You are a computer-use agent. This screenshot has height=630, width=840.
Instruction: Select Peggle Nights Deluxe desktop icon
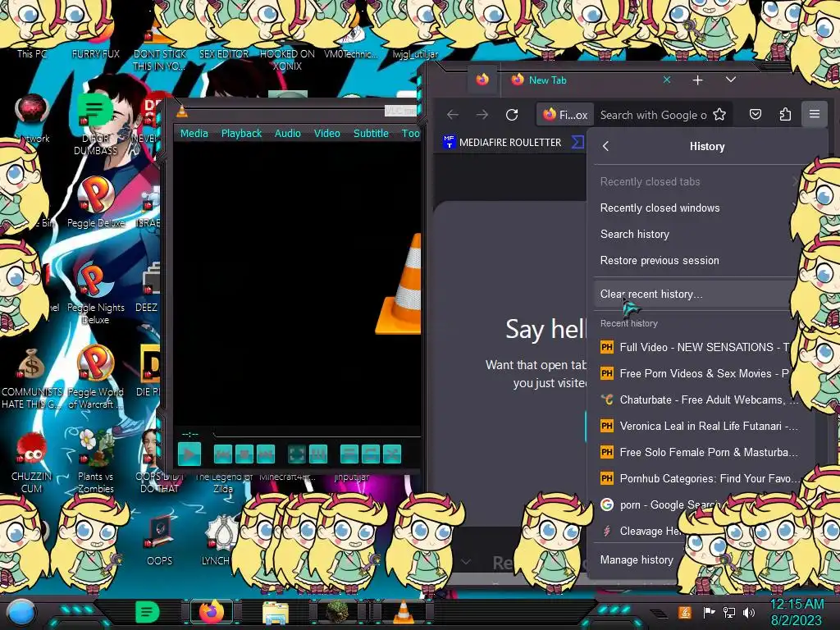pyautogui.click(x=96, y=293)
